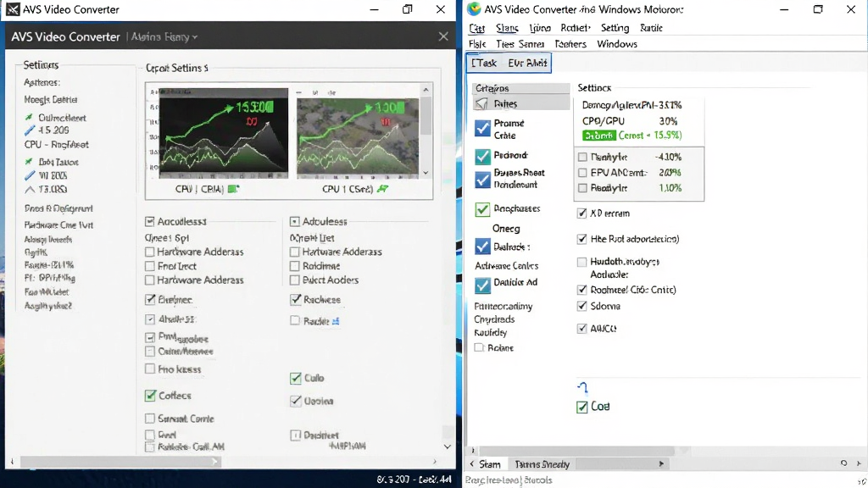Screen dimensions: 868x488
Task: Click the AVS Video Converter title bar app icon
Action: [x=13, y=9]
